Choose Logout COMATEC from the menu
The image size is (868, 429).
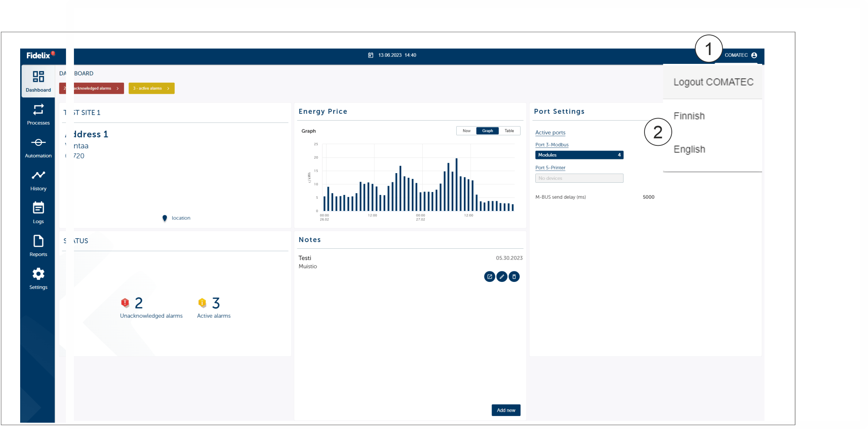(713, 82)
